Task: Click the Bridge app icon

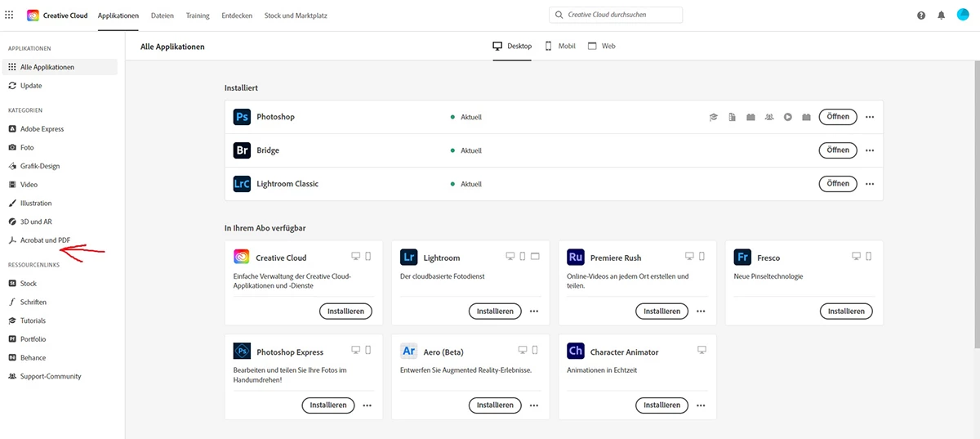Action: click(242, 150)
